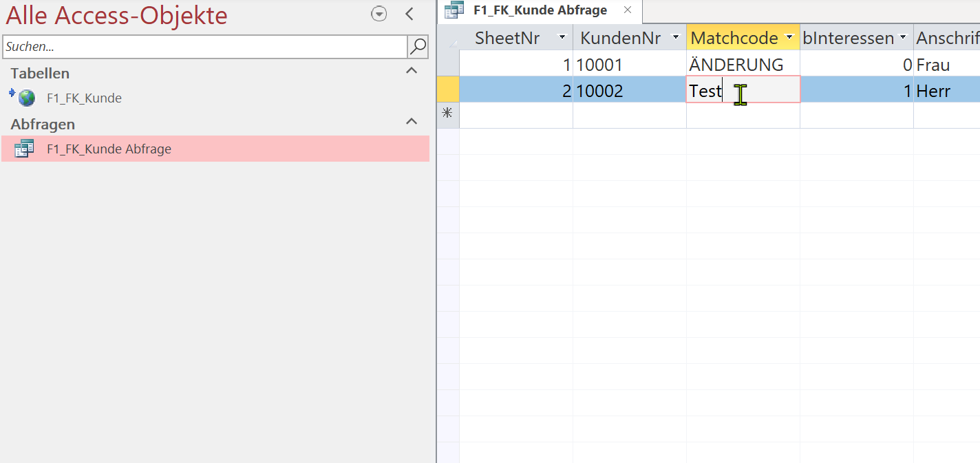Click the query icon in the tab

[454, 10]
